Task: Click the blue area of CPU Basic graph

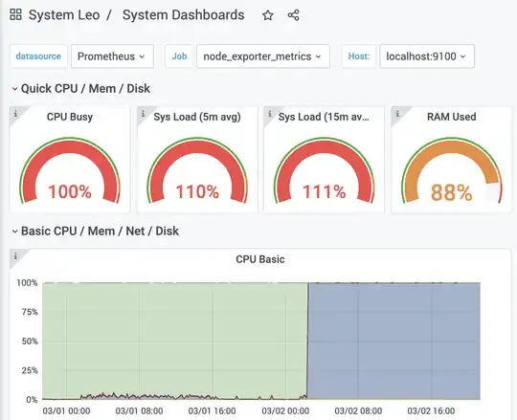Action: pos(394,341)
